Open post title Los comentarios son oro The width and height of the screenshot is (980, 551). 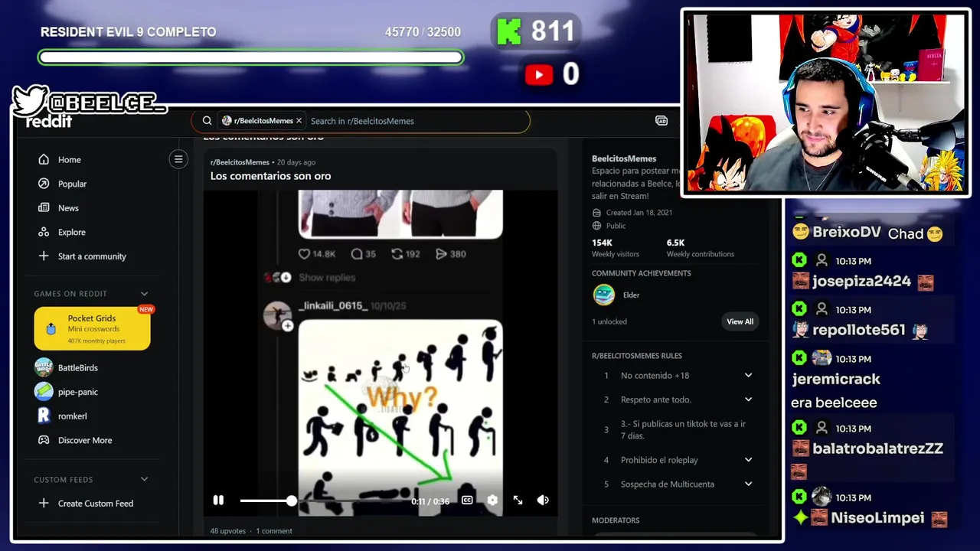tap(270, 176)
